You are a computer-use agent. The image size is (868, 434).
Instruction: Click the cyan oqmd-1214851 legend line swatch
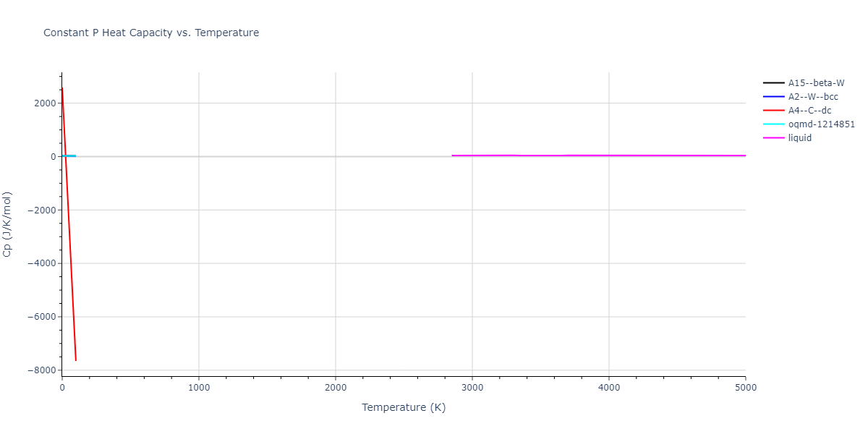[774, 124]
